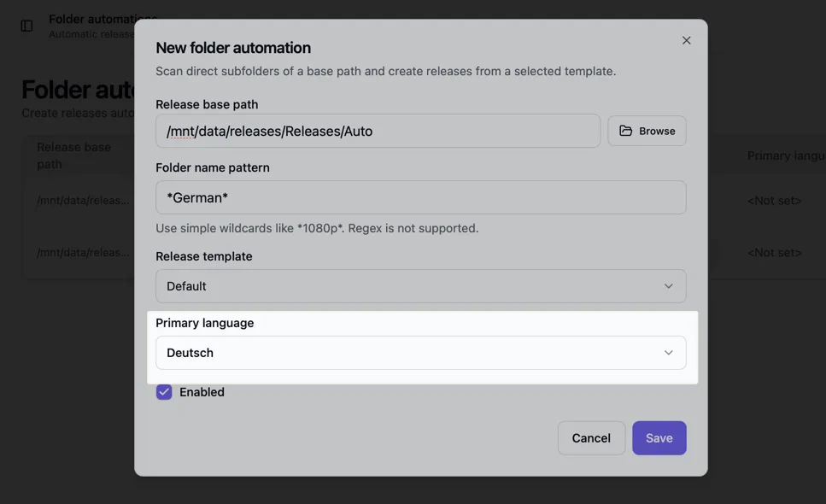Toggle the sidebar panel icon

point(26,26)
